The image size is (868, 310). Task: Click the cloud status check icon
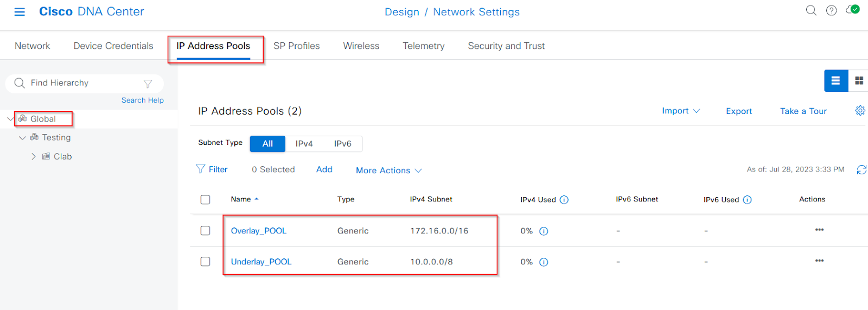(853, 10)
